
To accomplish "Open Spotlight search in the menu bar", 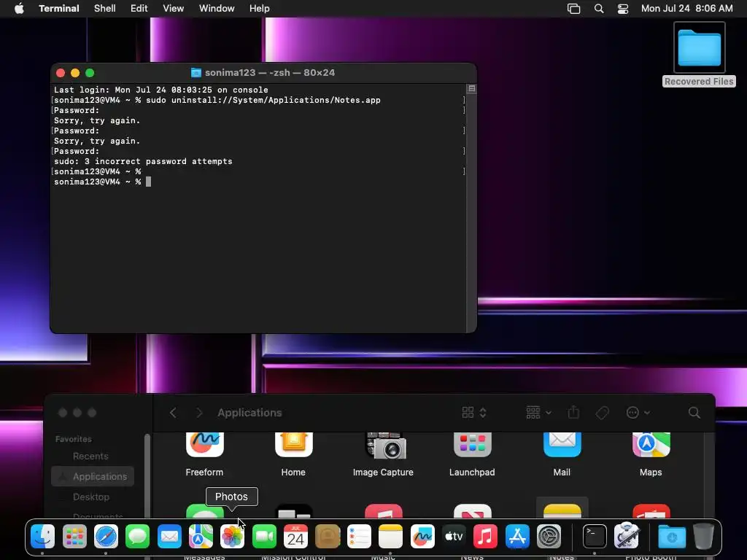I will [599, 9].
